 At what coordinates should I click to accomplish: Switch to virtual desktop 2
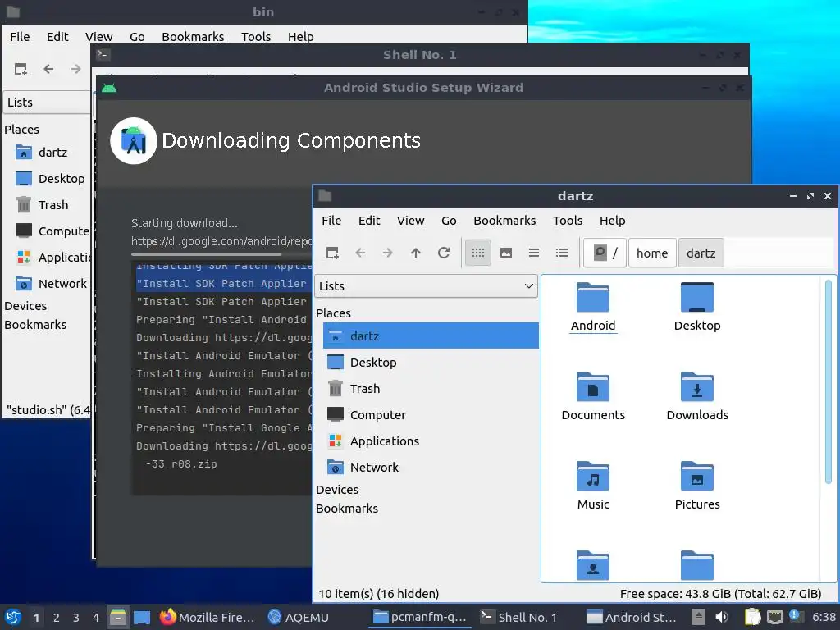(x=57, y=617)
